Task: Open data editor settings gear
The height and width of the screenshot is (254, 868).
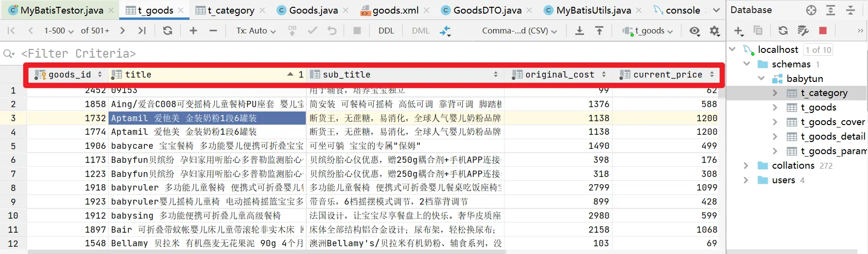Action: pyautogui.click(x=714, y=31)
